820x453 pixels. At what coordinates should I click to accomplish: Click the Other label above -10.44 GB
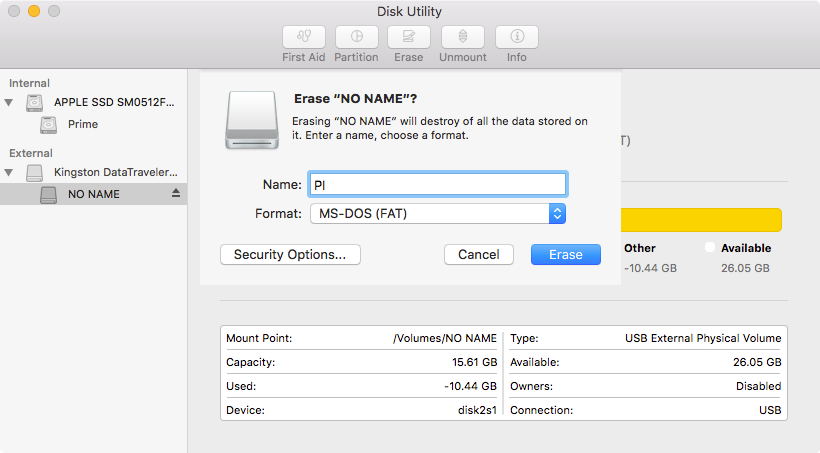pyautogui.click(x=640, y=248)
